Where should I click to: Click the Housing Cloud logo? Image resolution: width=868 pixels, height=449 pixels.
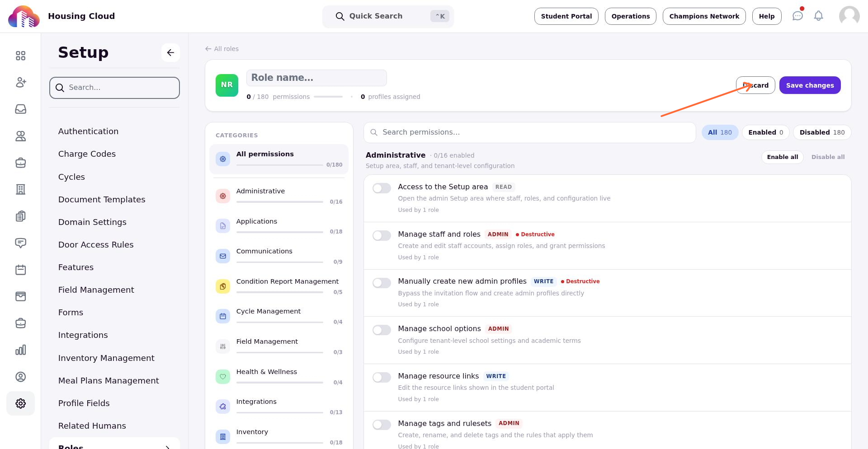pos(24,16)
